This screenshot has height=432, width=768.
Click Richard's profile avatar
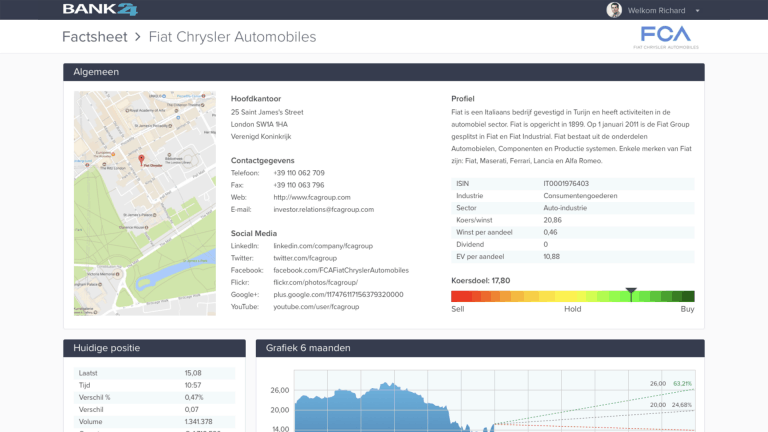[614, 10]
